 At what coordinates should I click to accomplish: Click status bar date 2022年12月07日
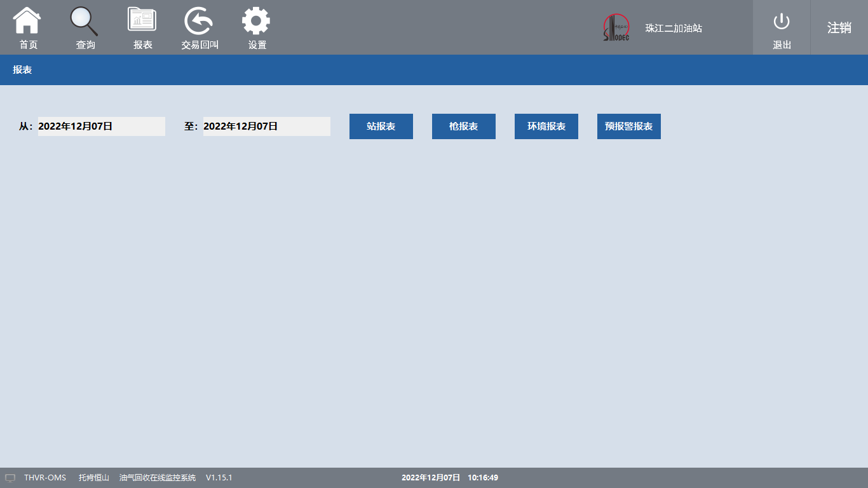pyautogui.click(x=431, y=478)
